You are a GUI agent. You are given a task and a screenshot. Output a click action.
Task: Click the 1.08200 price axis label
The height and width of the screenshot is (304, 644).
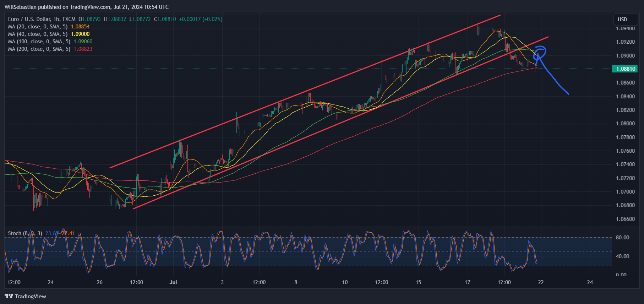[625, 110]
